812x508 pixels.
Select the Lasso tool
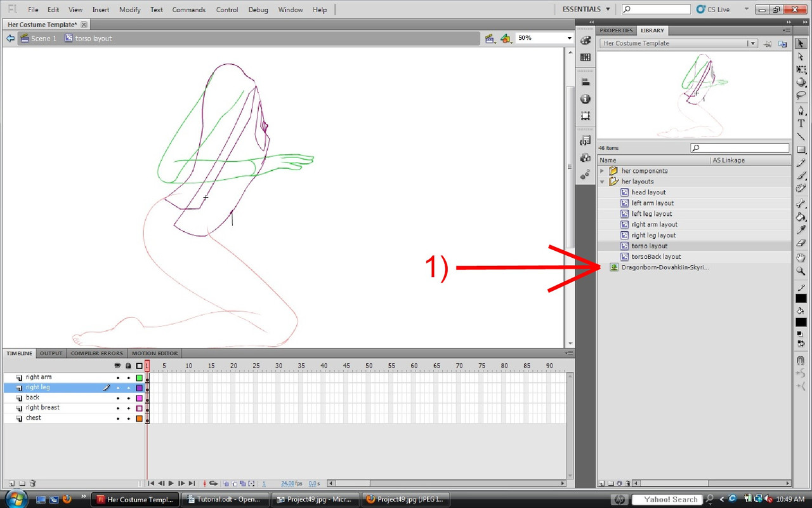pyautogui.click(x=801, y=95)
